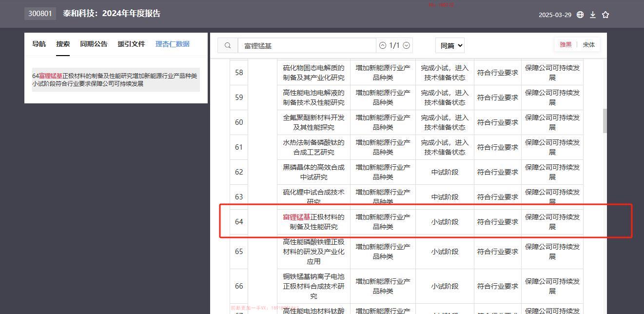The width and height of the screenshot is (644, 314).
Task: Click 保障公司可持续发展 in row 65
Action: pyautogui.click(x=552, y=251)
